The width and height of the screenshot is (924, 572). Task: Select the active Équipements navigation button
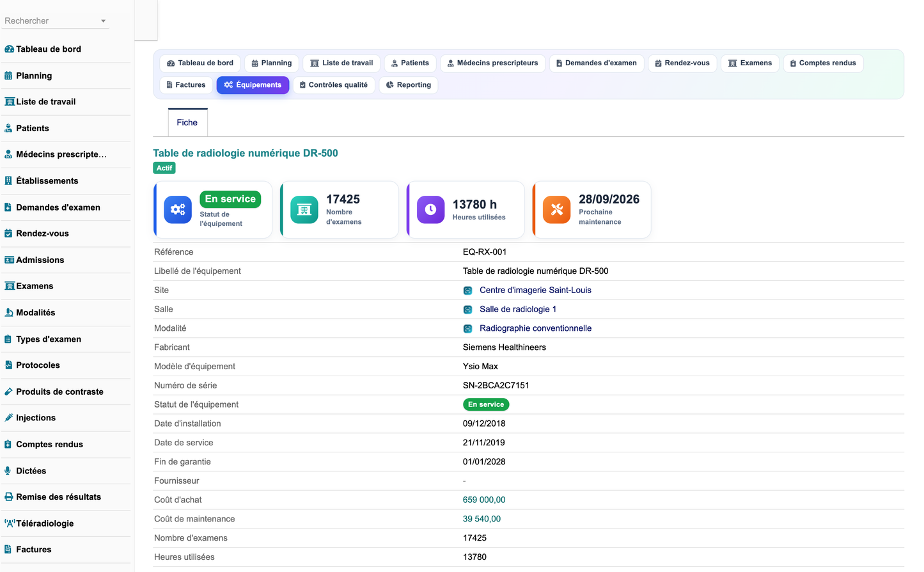coord(253,85)
